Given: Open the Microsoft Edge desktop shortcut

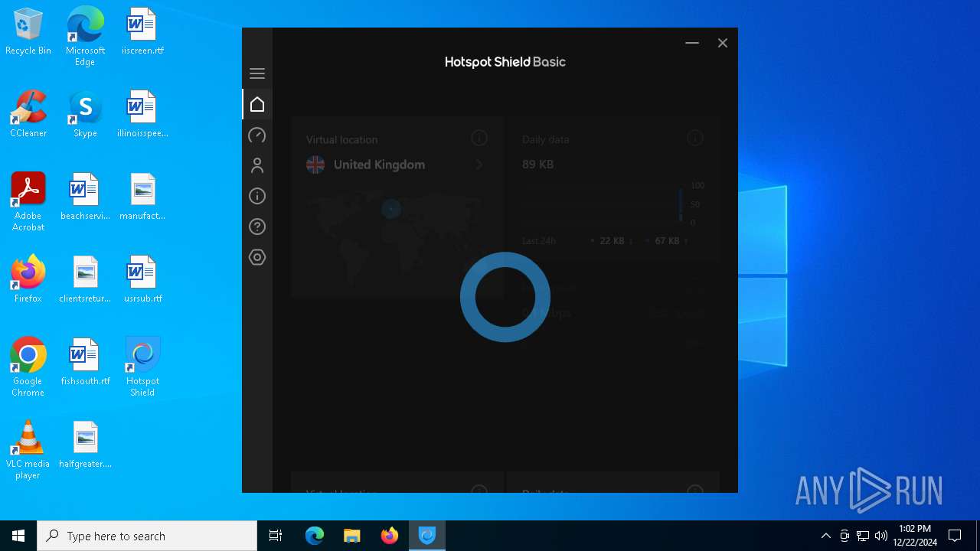Looking at the screenshot, I should point(85,37).
